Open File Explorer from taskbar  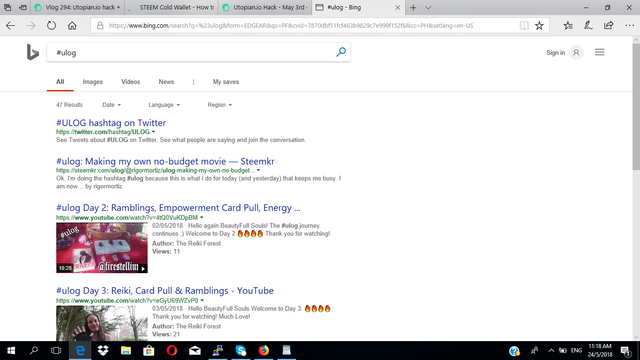tap(126, 351)
